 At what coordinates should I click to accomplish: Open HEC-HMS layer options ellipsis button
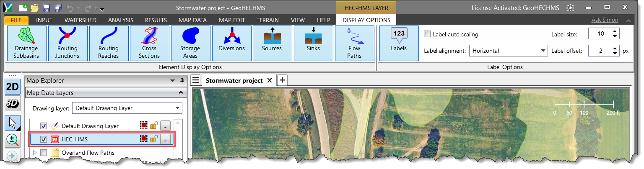tap(166, 139)
